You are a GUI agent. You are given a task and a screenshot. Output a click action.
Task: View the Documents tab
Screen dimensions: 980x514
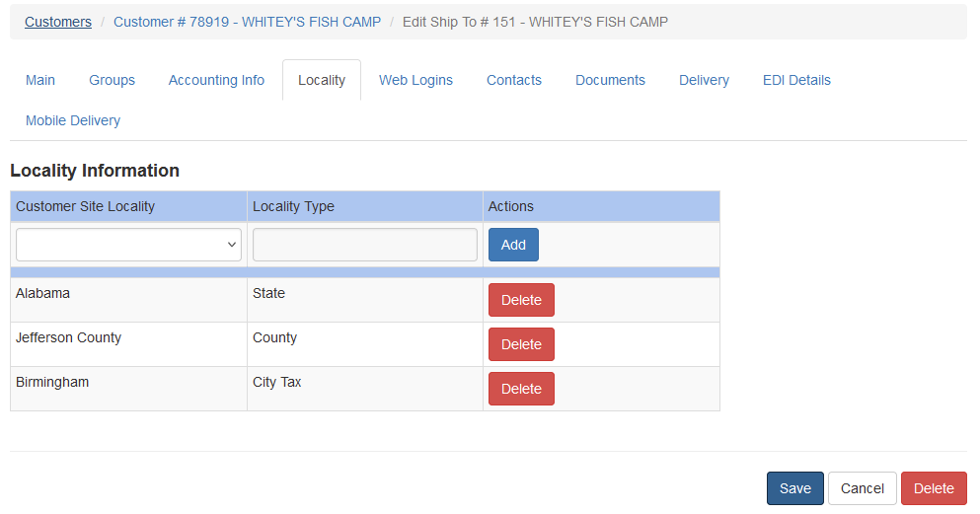(x=610, y=80)
